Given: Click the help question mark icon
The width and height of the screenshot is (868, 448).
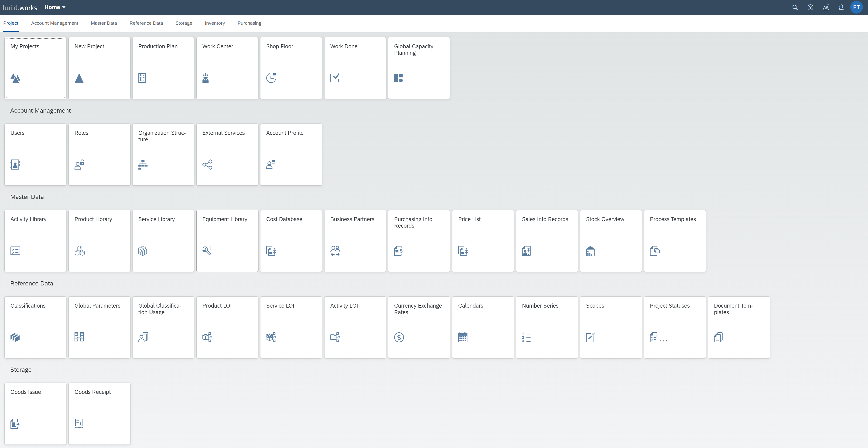Looking at the screenshot, I should click(x=810, y=7).
